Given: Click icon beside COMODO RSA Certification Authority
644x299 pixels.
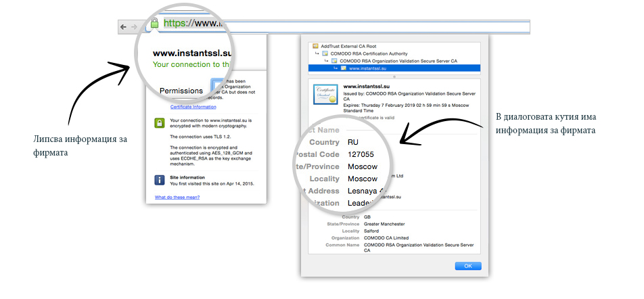Looking at the screenshot, I should click(x=325, y=53).
